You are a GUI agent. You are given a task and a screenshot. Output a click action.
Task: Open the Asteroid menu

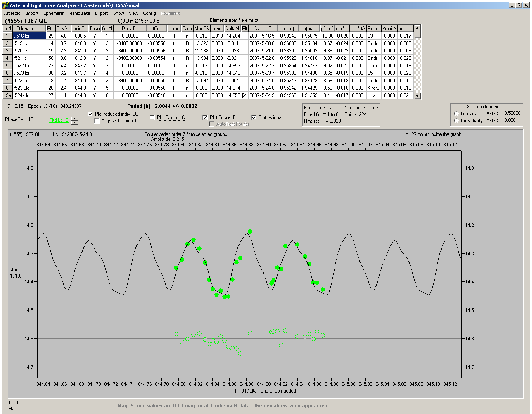(x=12, y=13)
